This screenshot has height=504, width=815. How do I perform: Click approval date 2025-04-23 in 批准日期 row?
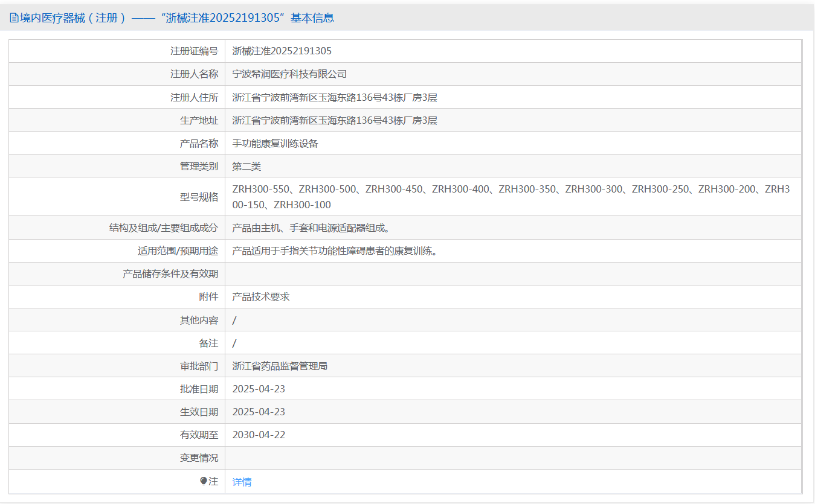[259, 389]
